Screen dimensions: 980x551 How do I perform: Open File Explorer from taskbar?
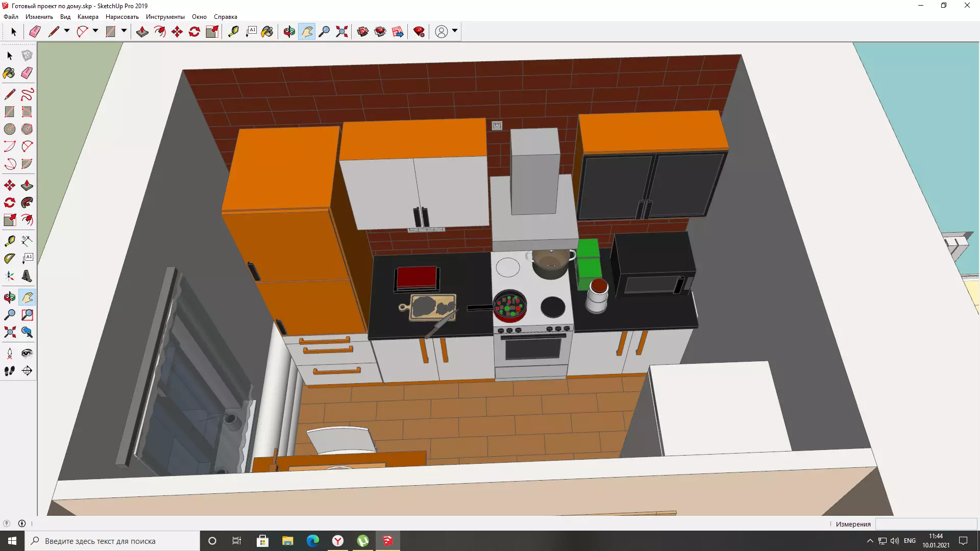287,541
